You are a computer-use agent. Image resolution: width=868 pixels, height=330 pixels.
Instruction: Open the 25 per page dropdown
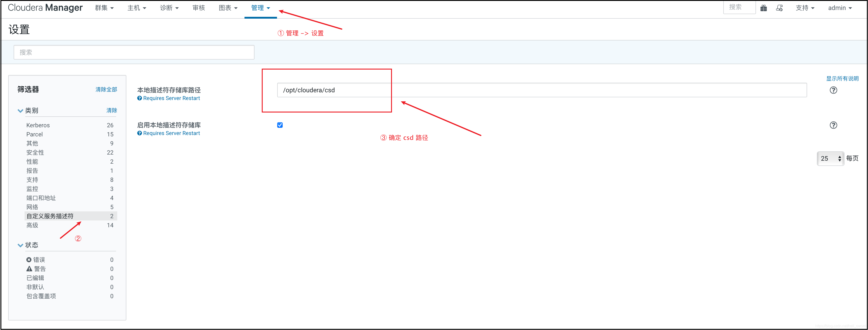click(x=830, y=158)
